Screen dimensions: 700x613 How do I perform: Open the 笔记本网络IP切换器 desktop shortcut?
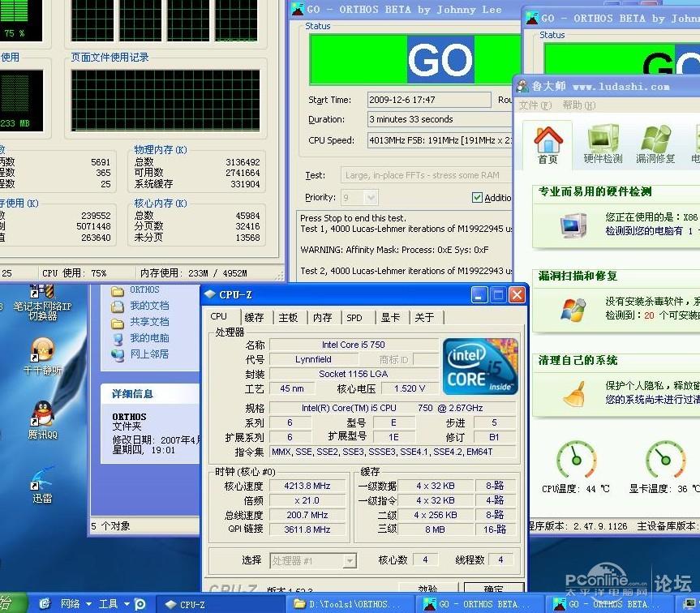pos(42,303)
